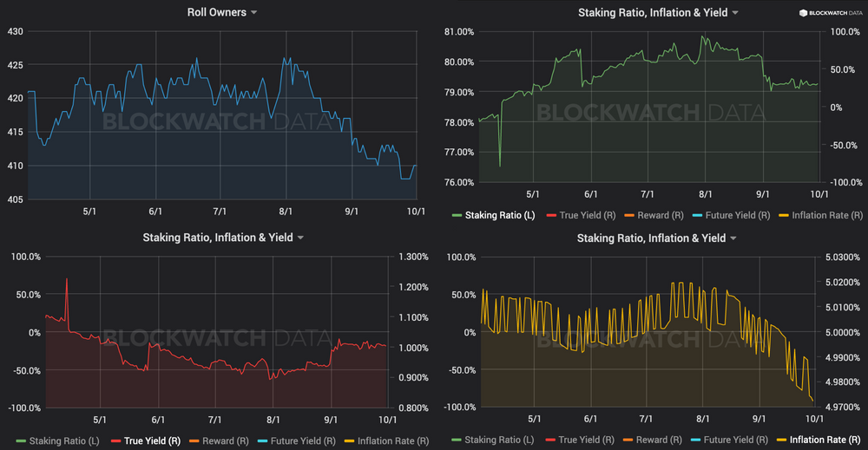868x450 pixels.
Task: Click the sharp red spike in the True Yield chart
Action: 67,281
